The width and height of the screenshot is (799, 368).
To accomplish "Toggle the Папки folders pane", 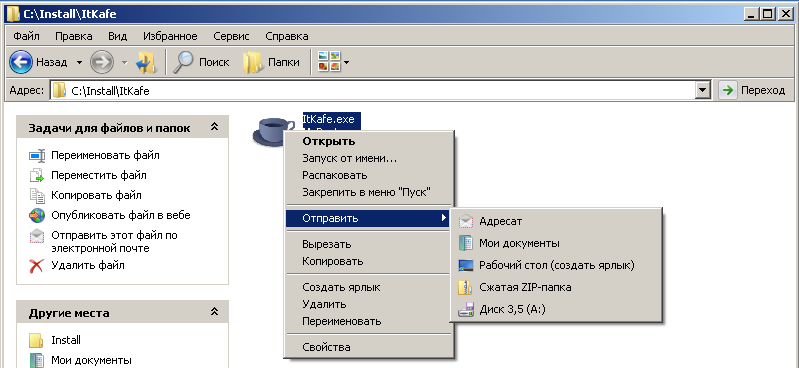I will coord(271,62).
